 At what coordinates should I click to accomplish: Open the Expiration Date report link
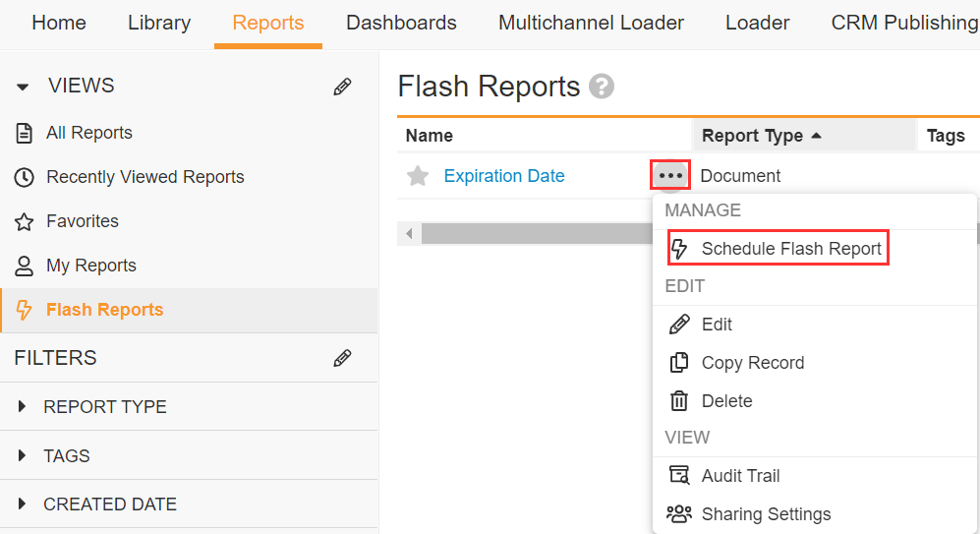pyautogui.click(x=504, y=176)
